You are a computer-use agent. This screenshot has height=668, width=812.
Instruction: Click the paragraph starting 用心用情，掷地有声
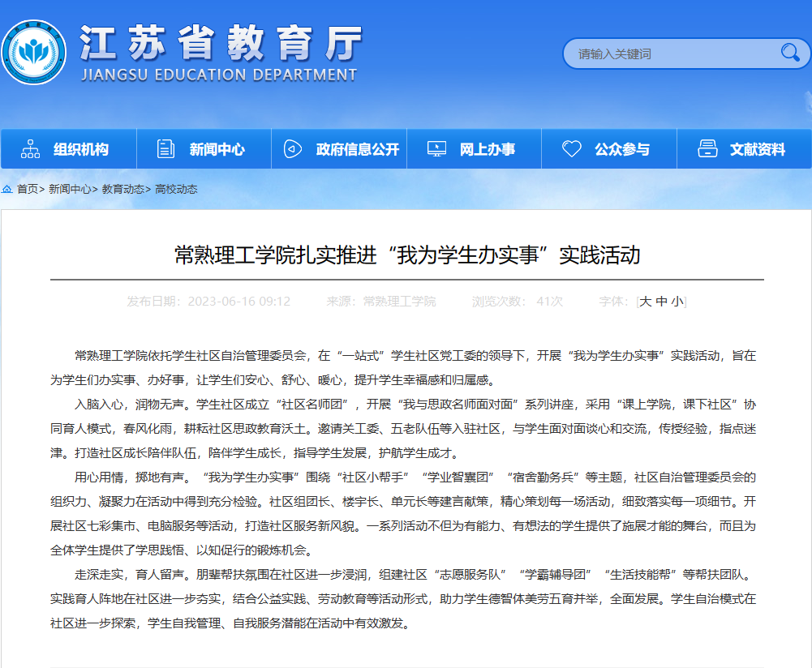[x=403, y=514]
